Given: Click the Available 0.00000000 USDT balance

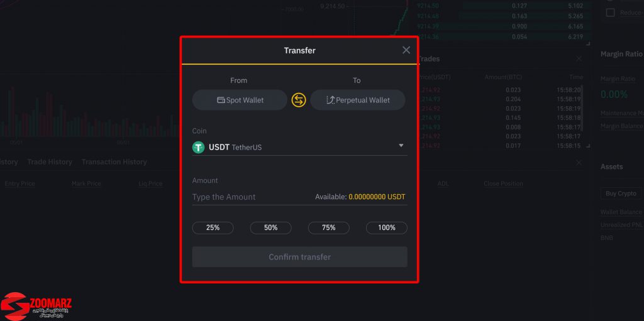Looking at the screenshot, I should (x=360, y=197).
